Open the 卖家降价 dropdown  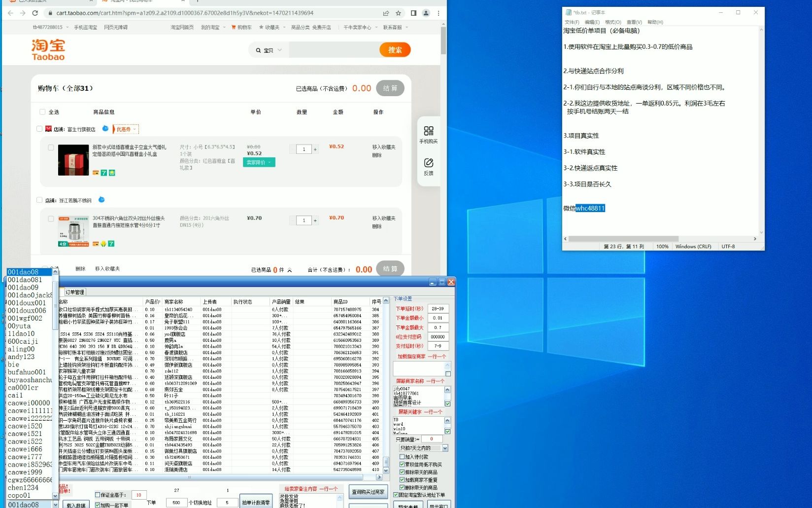pos(259,162)
